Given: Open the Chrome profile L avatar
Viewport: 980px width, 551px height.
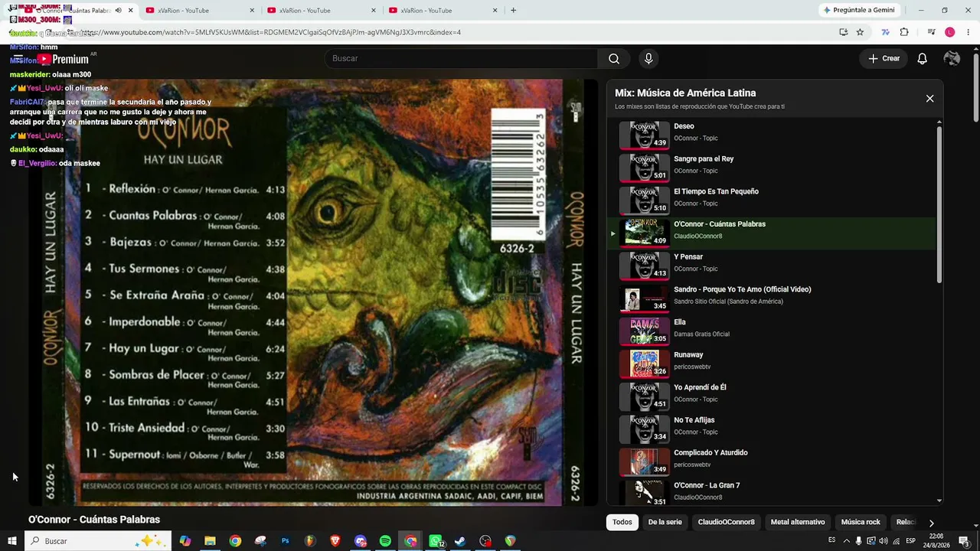Looking at the screenshot, I should pyautogui.click(x=949, y=32).
